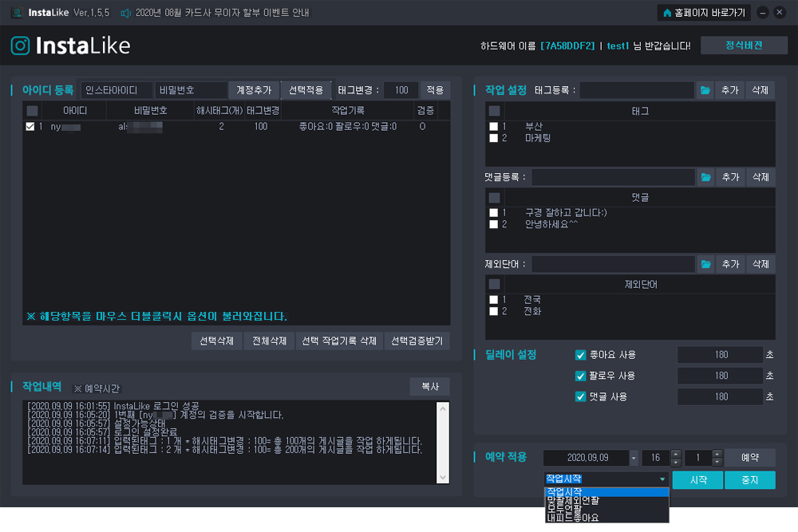The height and width of the screenshot is (532, 798).
Task: Collapse the 작업시작 combo box arrow
Action: (662, 479)
